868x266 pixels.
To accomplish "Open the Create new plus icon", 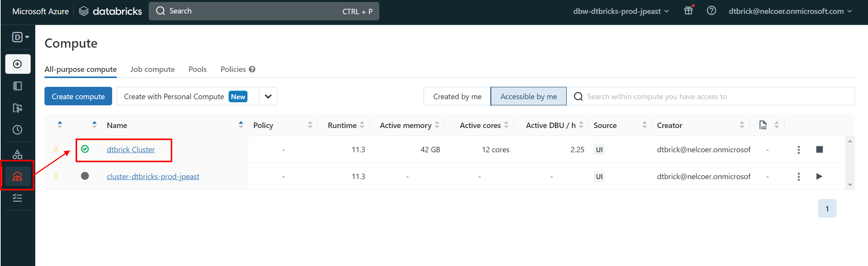I will click(18, 64).
